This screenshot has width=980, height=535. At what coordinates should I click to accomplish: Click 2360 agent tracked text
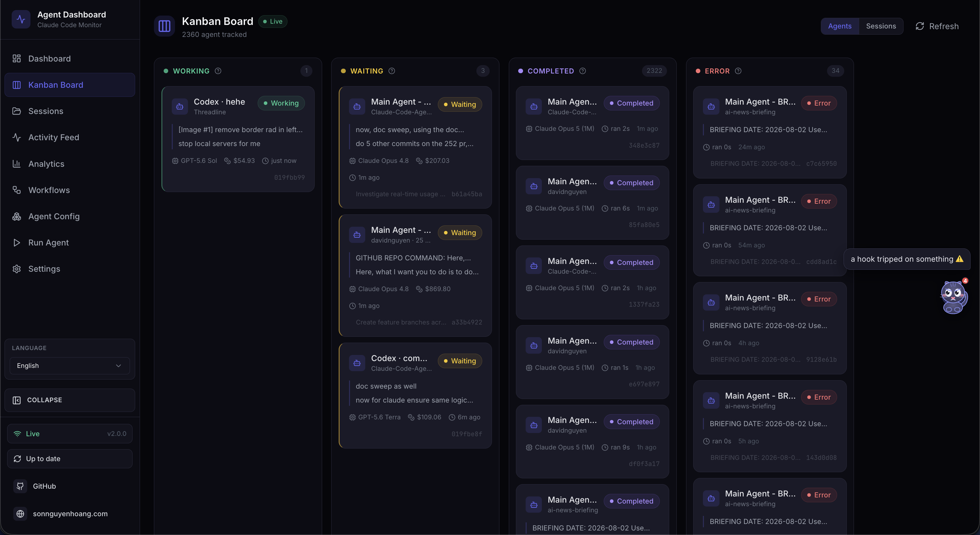point(214,35)
